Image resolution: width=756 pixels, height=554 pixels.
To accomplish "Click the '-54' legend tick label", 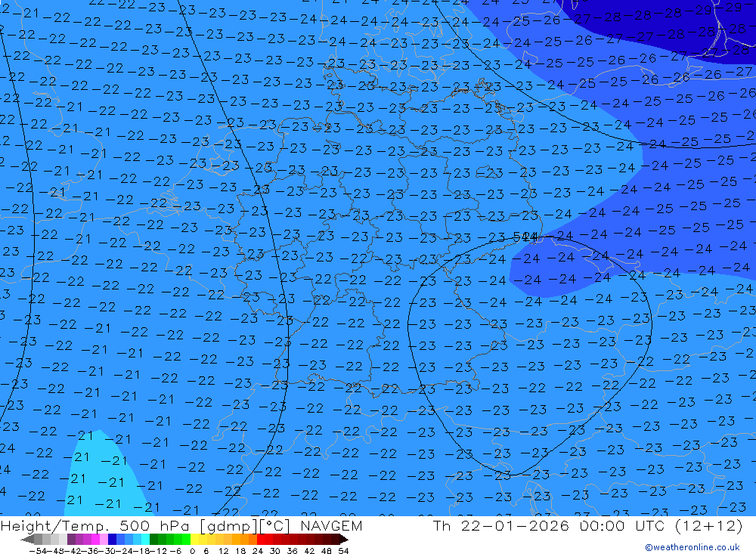I will tap(38, 551).
